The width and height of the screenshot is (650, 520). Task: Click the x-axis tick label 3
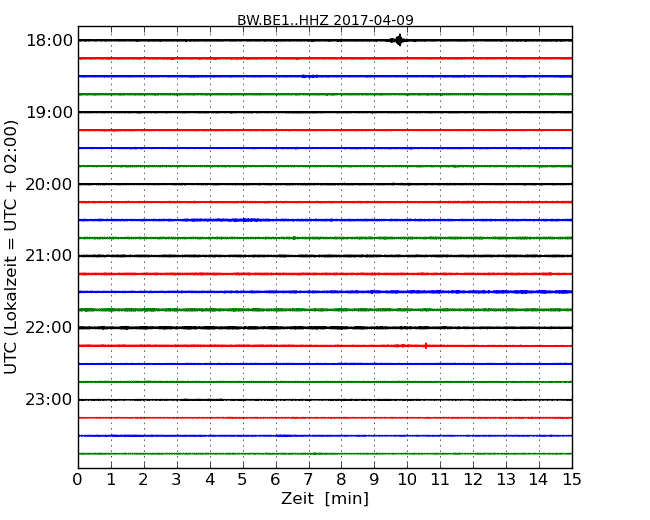tap(176, 480)
